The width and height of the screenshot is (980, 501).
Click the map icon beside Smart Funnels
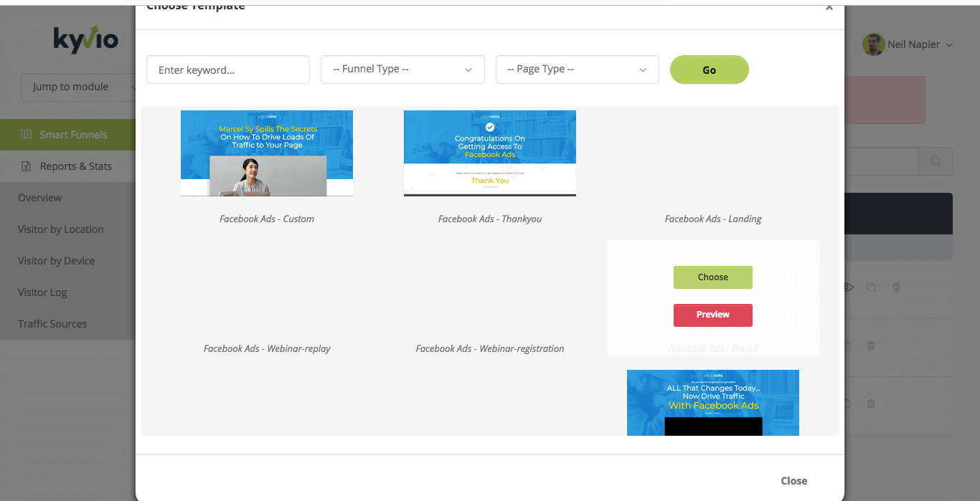tap(27, 134)
